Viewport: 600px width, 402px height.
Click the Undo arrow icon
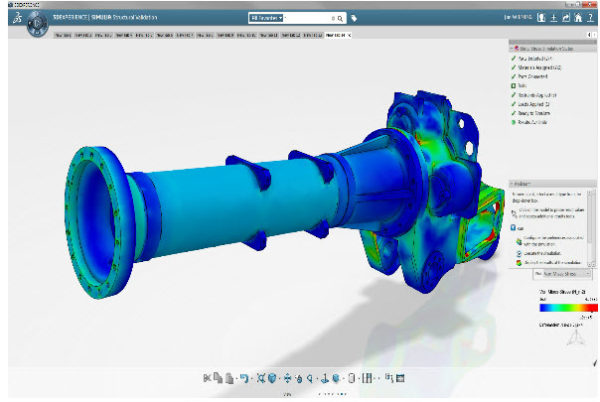244,378
